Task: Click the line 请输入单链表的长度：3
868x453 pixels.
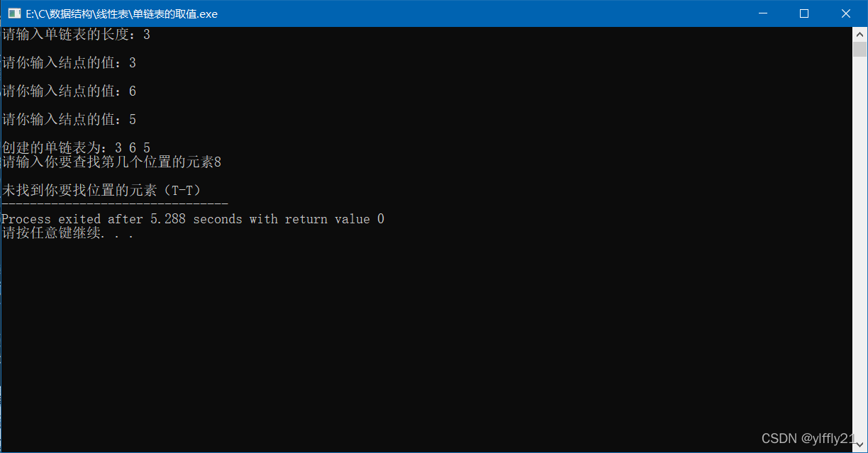Action: click(76, 34)
